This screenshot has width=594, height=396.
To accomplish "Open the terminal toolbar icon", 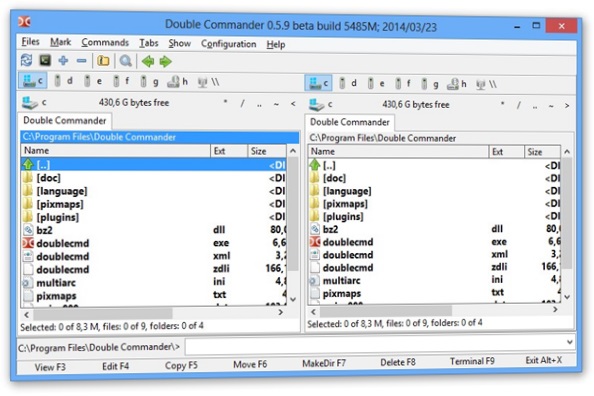I will 45,60.
